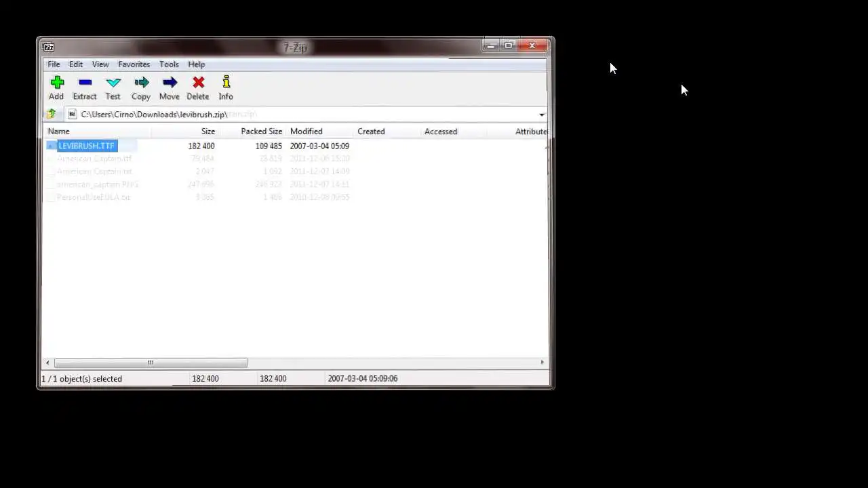The width and height of the screenshot is (868, 488).
Task: Open the Edit menu
Action: click(x=76, y=64)
